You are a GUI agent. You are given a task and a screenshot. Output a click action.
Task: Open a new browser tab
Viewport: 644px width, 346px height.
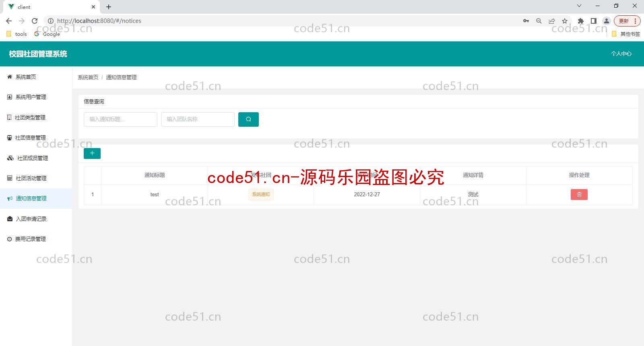point(109,7)
